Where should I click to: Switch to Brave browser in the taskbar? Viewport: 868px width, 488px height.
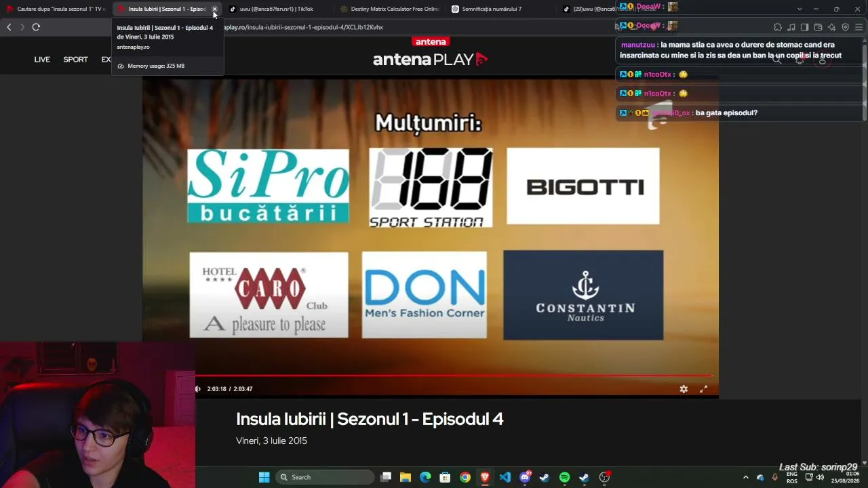pyautogui.click(x=485, y=477)
